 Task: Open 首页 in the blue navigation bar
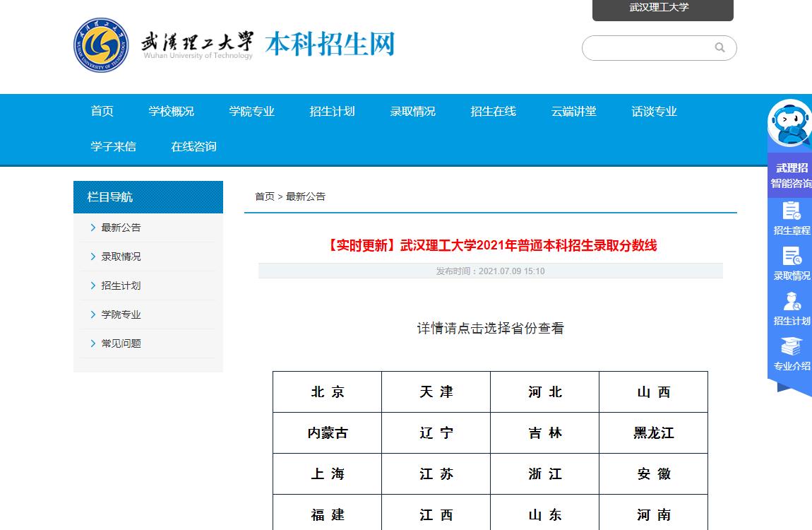(x=102, y=112)
